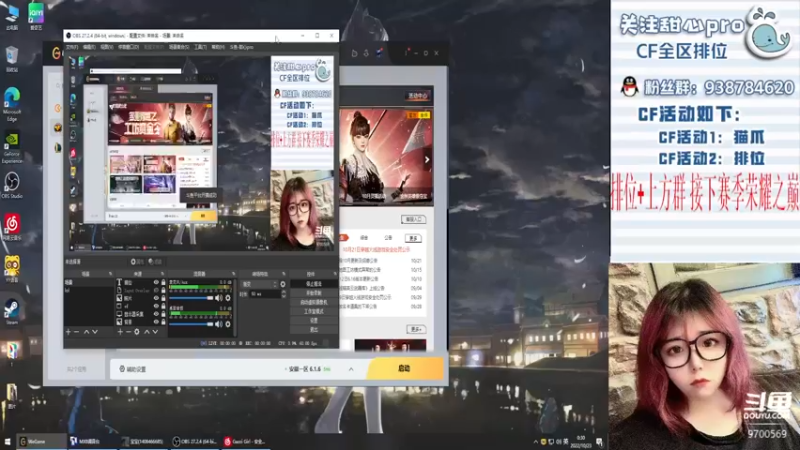Select the text source row icon
This screenshot has width=800, height=450.
pyautogui.click(x=119, y=282)
